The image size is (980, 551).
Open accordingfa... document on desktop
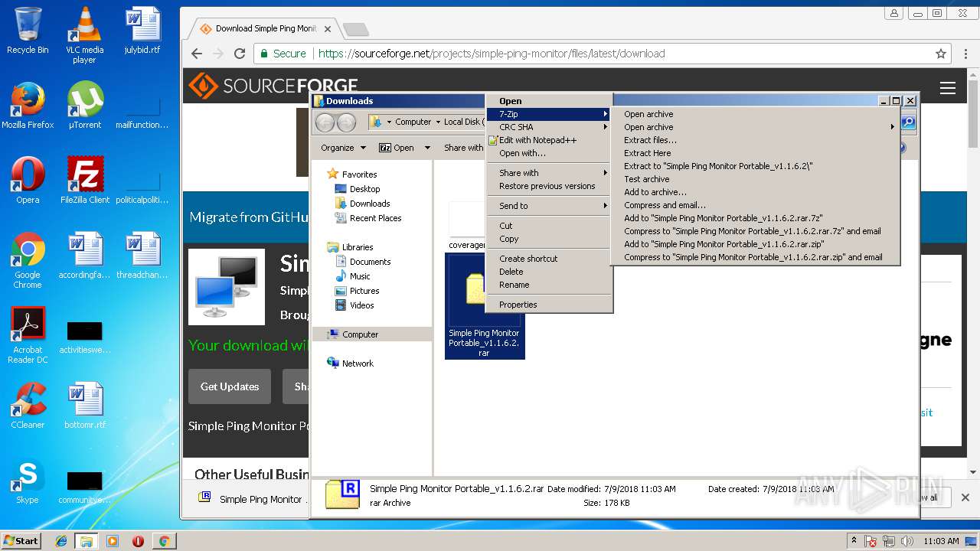click(85, 256)
